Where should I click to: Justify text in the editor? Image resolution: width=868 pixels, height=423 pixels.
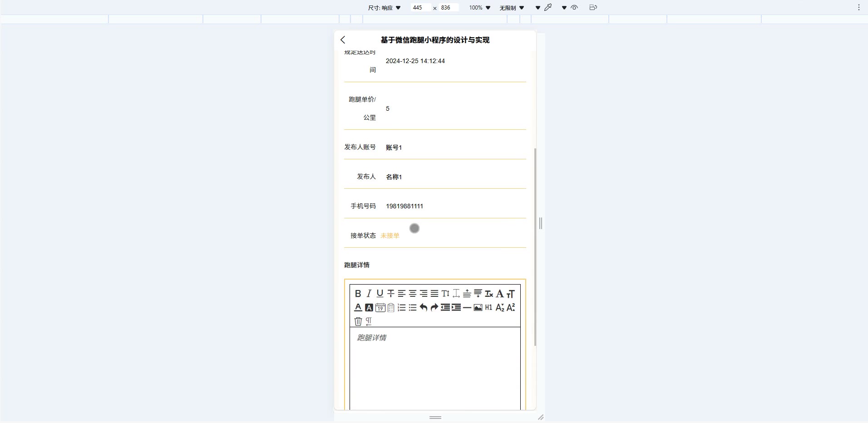[434, 294]
